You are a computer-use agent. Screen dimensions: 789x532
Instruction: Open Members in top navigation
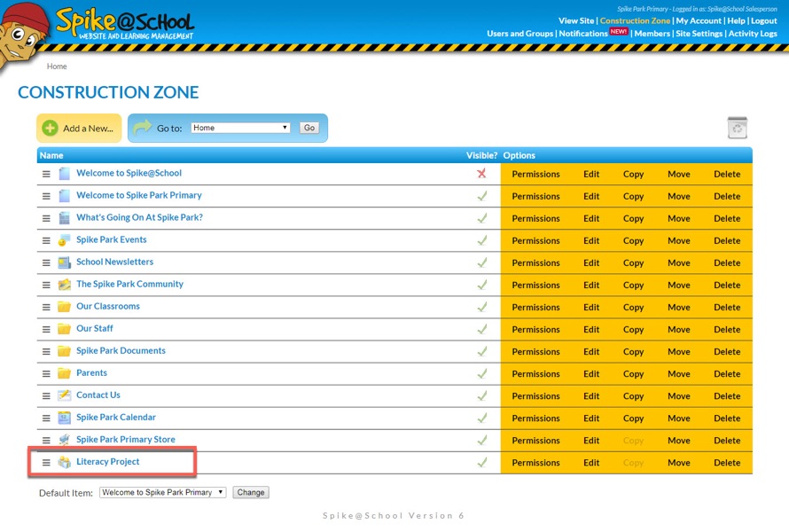click(652, 33)
